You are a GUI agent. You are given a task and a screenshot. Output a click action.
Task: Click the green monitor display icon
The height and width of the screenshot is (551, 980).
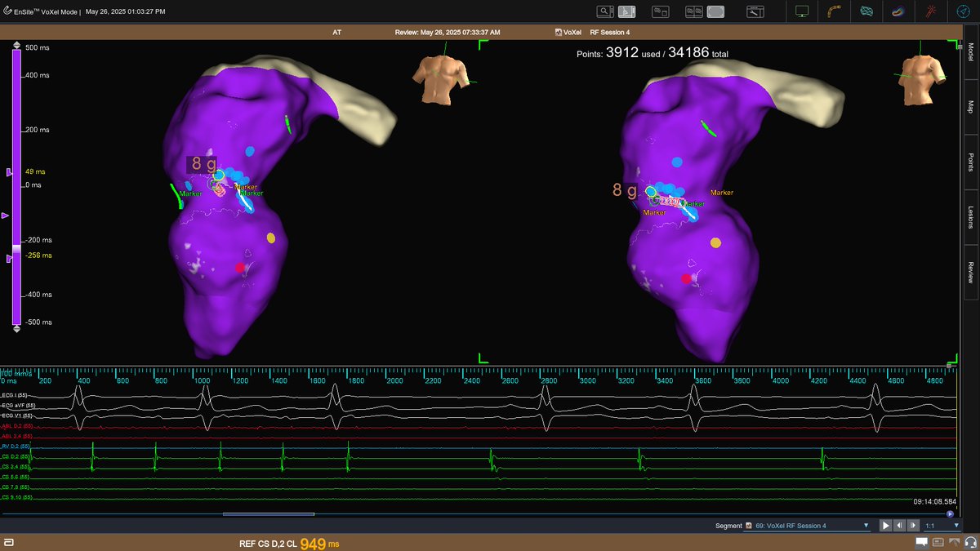pos(802,11)
